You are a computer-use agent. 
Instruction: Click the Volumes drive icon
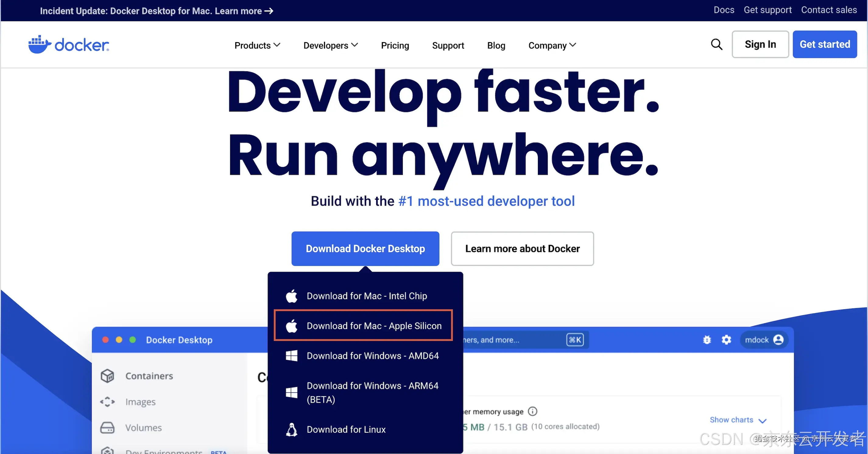point(108,428)
